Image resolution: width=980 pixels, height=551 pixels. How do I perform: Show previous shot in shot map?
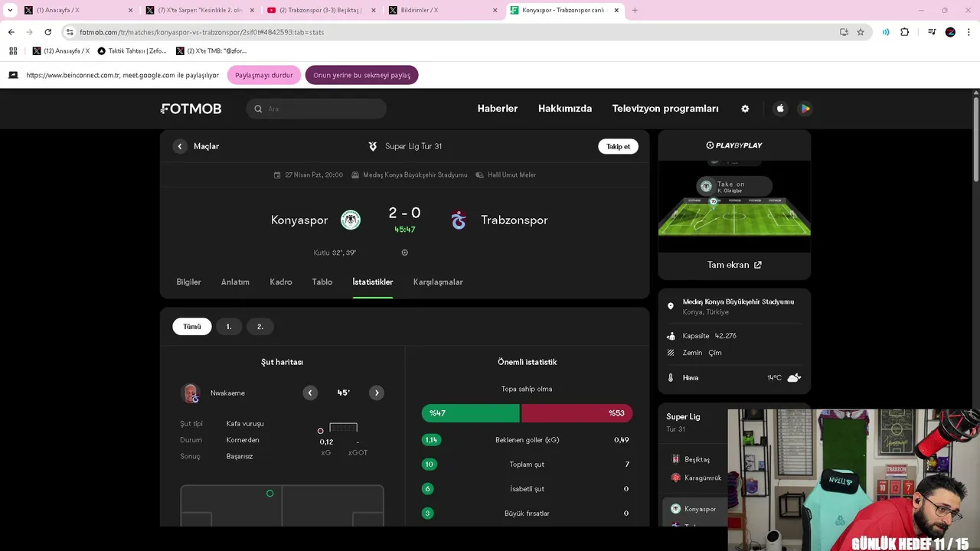coord(310,393)
